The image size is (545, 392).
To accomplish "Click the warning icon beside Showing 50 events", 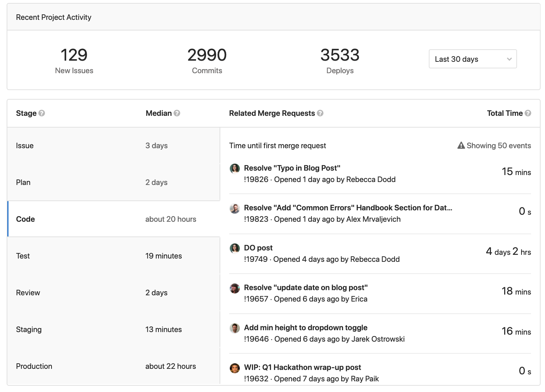I will pyautogui.click(x=461, y=145).
